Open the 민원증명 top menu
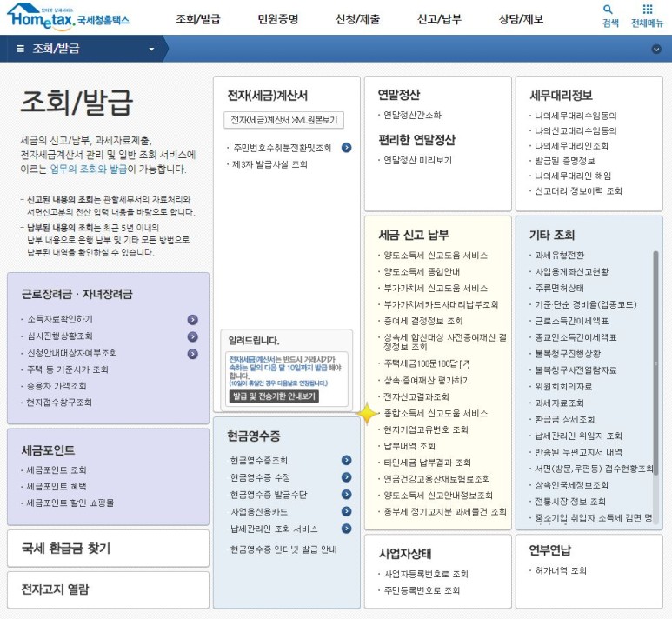Screen dimensions: 672x619 pos(277,19)
